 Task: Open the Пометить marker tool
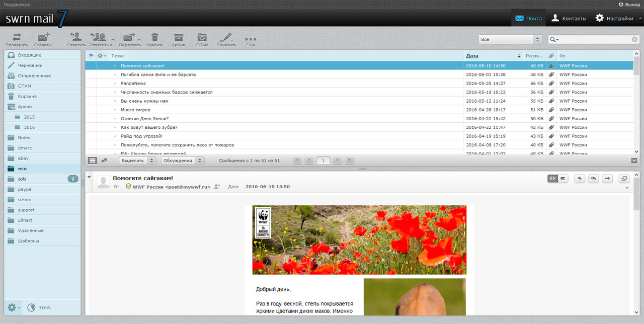point(226,39)
